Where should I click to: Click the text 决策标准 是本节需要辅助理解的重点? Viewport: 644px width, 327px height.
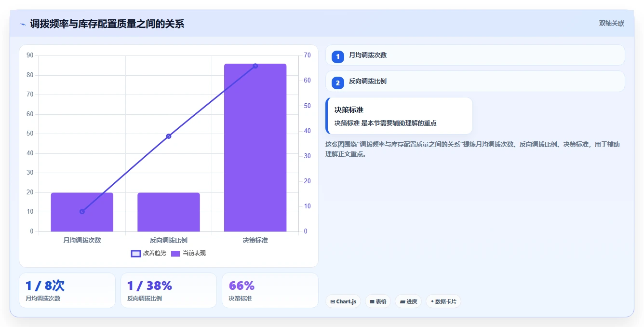(x=386, y=123)
